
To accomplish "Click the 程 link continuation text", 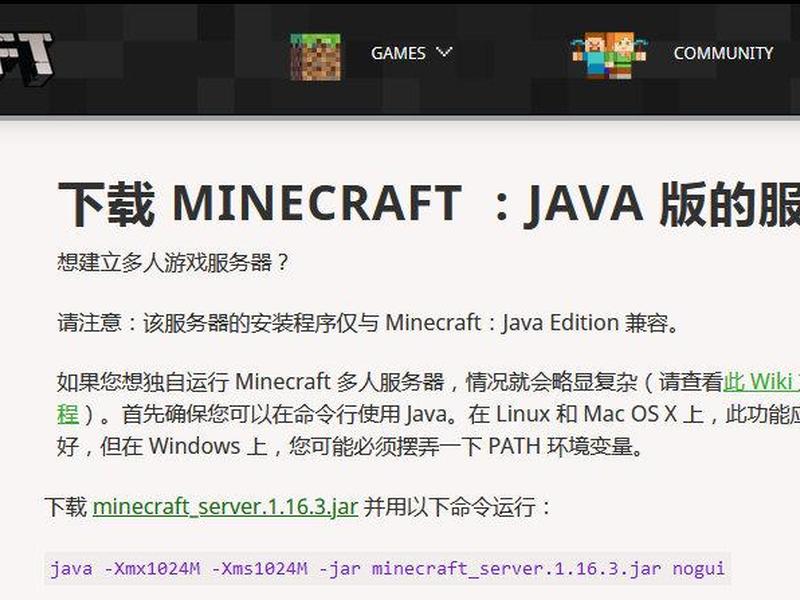I will [x=68, y=414].
